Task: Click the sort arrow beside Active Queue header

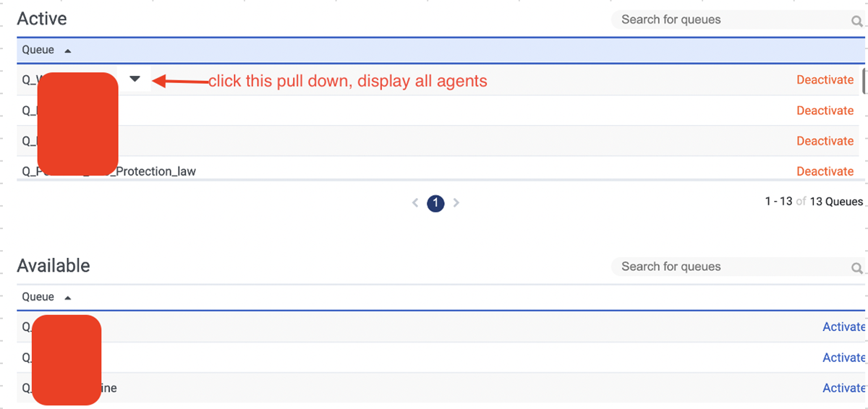Action: tap(68, 51)
